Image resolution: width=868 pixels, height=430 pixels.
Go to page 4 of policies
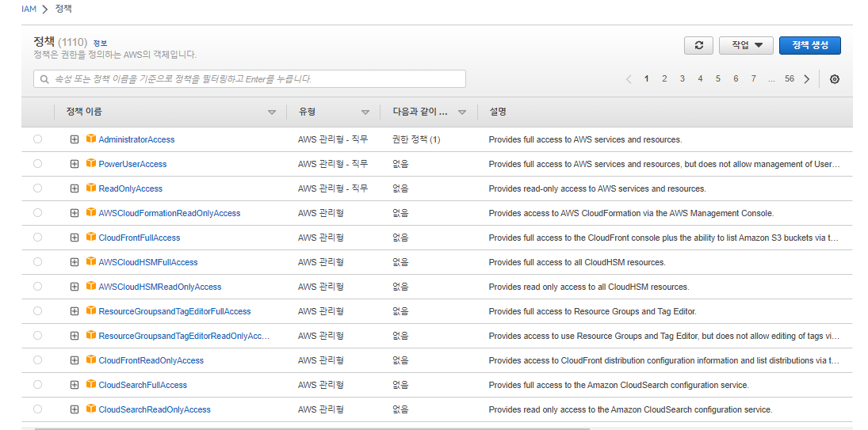coord(700,79)
